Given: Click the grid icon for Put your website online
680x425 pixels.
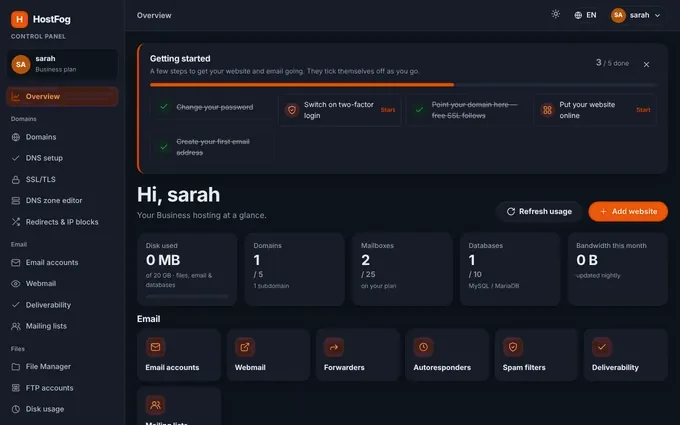Looking at the screenshot, I should point(547,110).
